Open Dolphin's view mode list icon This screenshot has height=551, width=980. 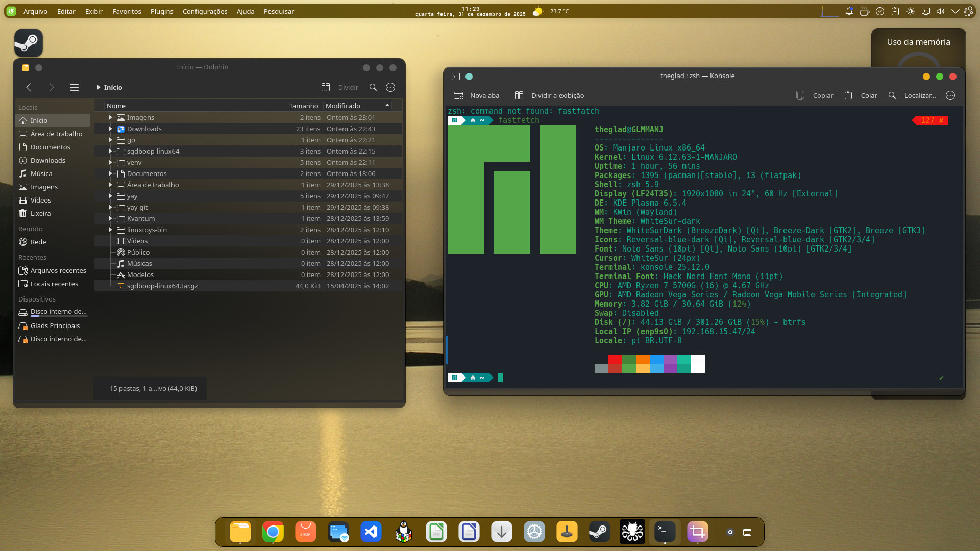pyautogui.click(x=75, y=87)
